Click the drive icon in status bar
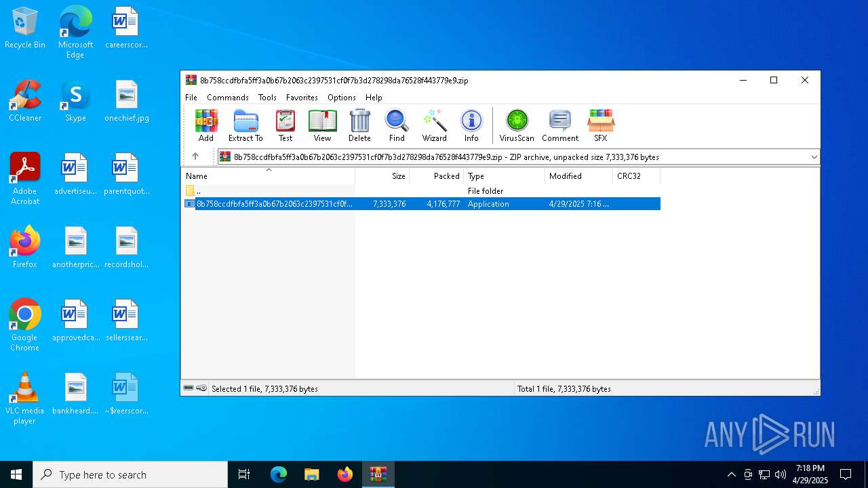 pos(189,388)
